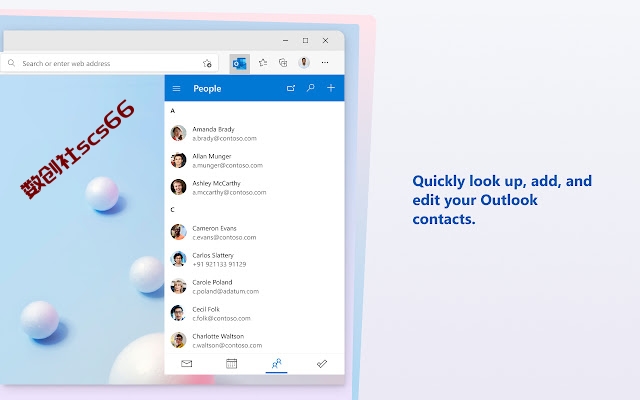640x400 pixels.
Task: Switch to the Mail tab envelope icon
Action: (x=187, y=363)
